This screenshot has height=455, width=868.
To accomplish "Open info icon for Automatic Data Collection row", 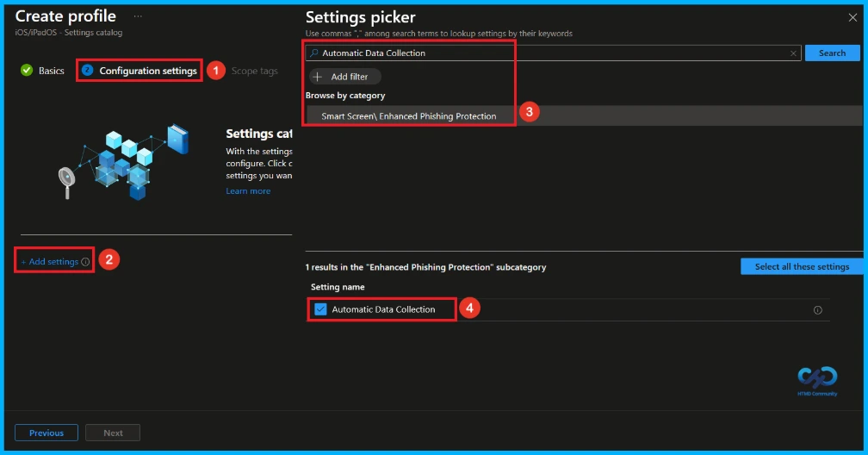I will tap(818, 310).
